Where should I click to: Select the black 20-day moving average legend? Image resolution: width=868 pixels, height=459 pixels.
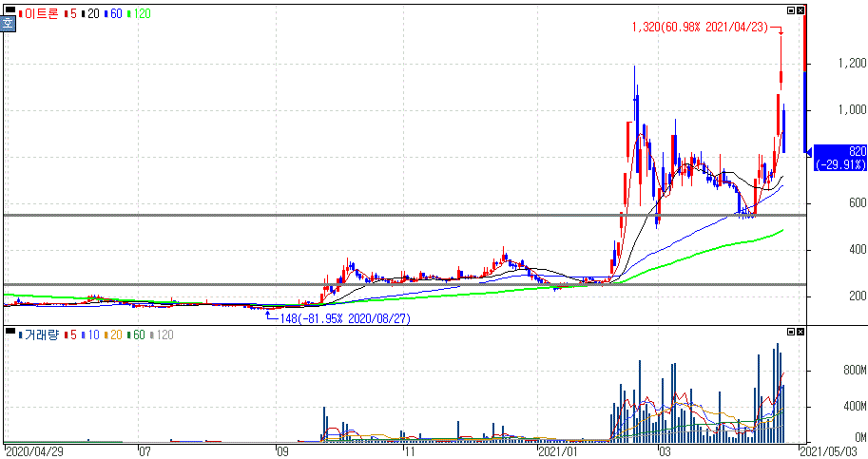pos(90,14)
